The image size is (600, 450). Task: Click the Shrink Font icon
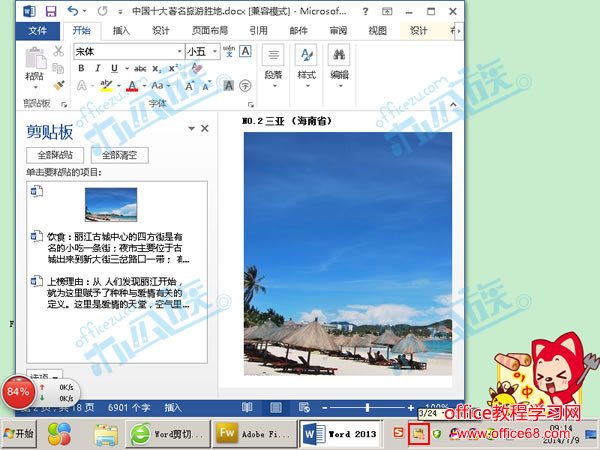(x=207, y=86)
